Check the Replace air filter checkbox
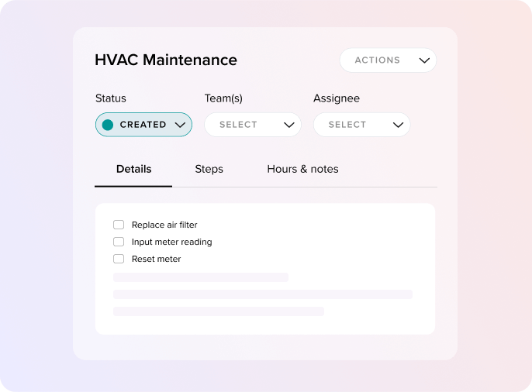 119,225
